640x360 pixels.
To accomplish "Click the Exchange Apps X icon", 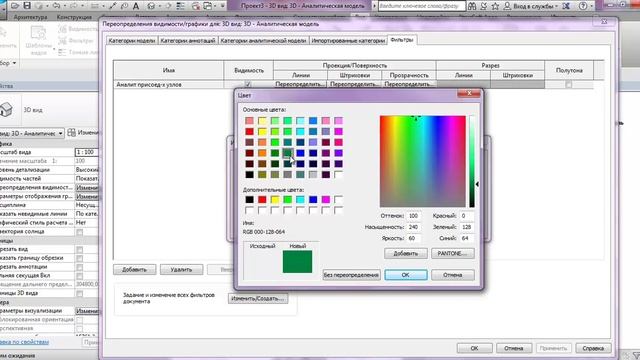I will point(566,6).
